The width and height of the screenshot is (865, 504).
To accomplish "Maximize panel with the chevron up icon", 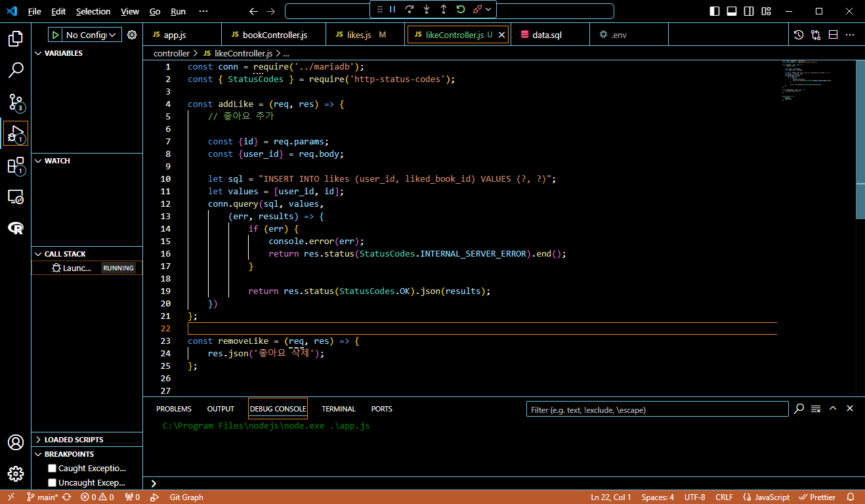I will click(x=833, y=409).
